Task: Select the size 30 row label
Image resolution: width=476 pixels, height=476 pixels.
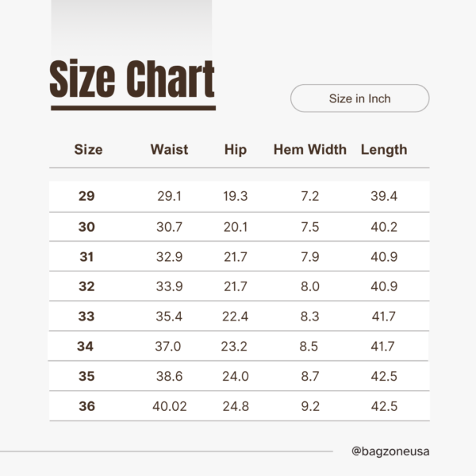Action: tap(86, 227)
